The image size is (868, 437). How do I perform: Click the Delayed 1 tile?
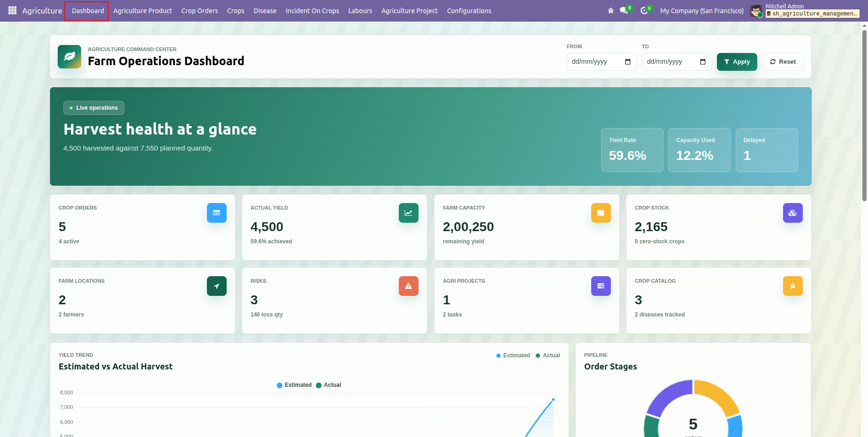click(x=767, y=150)
